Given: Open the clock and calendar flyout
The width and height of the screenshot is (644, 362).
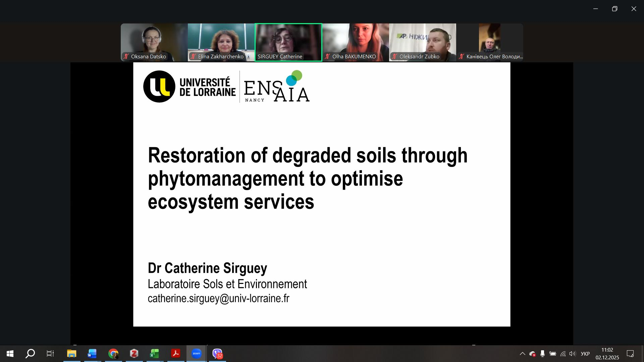Looking at the screenshot, I should [x=607, y=354].
